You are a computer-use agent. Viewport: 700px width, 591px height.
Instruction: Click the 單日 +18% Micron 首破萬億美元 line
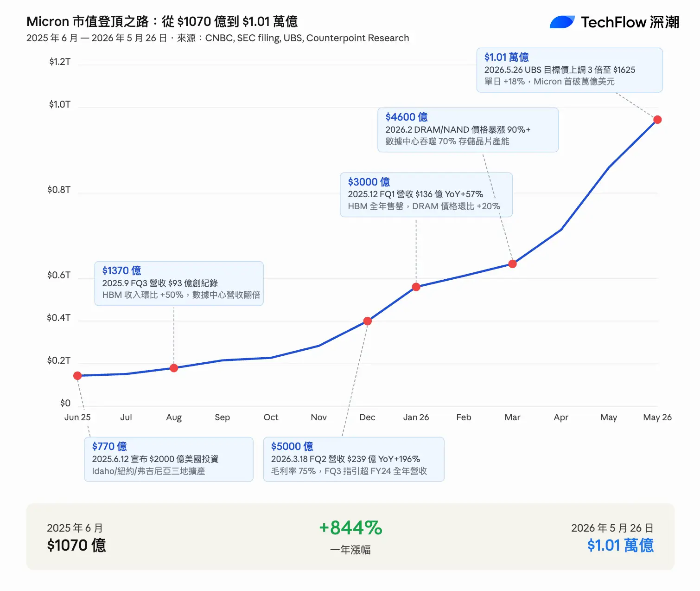pyautogui.click(x=550, y=82)
